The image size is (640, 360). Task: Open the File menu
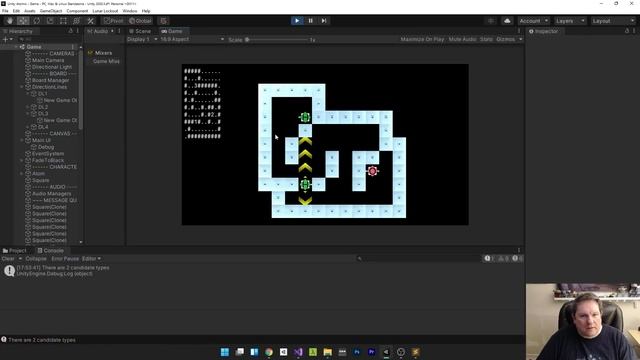point(5,11)
